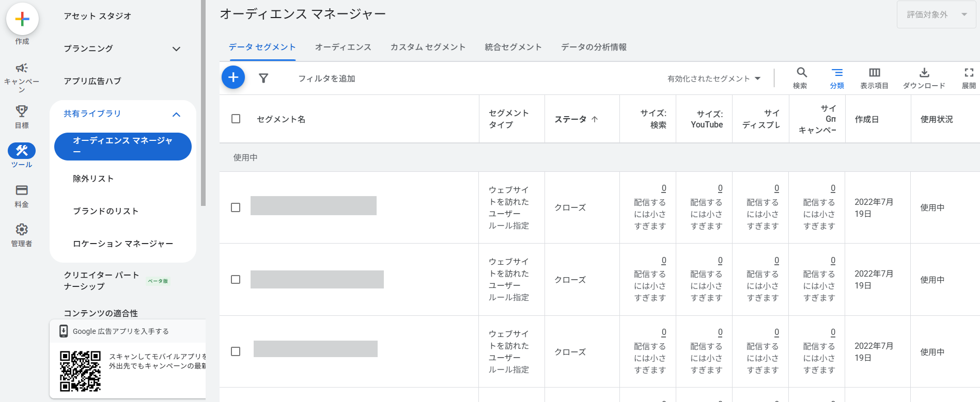Click the filter funnel icon
This screenshot has height=402, width=980.
[263, 78]
